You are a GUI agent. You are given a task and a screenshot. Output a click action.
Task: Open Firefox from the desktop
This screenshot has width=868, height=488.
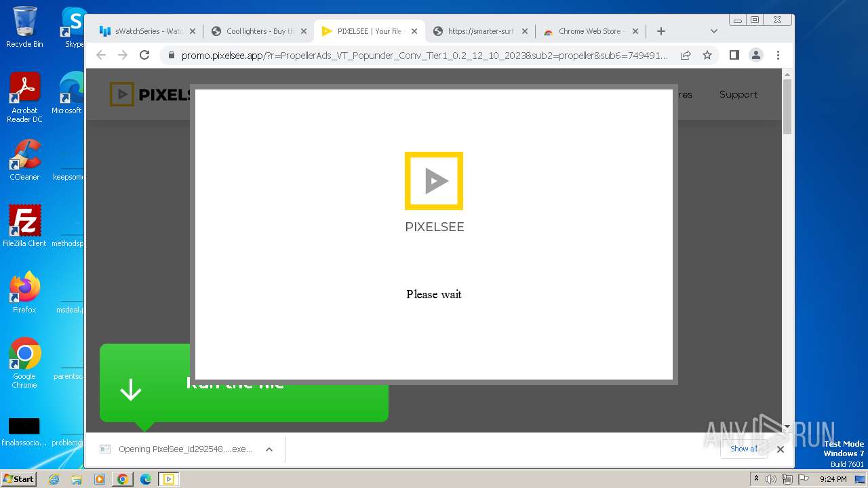click(x=24, y=293)
